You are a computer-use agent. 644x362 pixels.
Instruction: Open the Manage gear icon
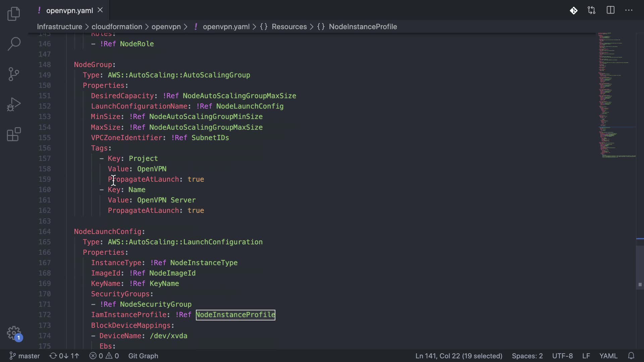(14, 333)
